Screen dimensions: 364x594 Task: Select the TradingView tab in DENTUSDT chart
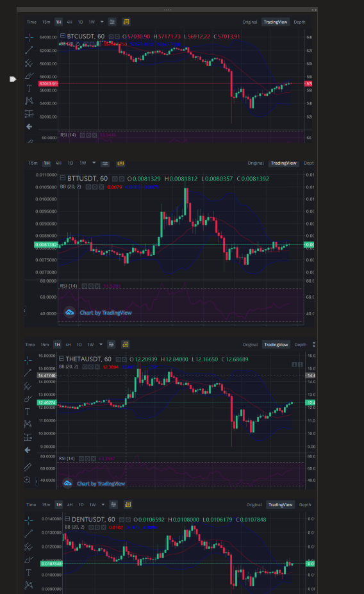pyautogui.click(x=280, y=504)
